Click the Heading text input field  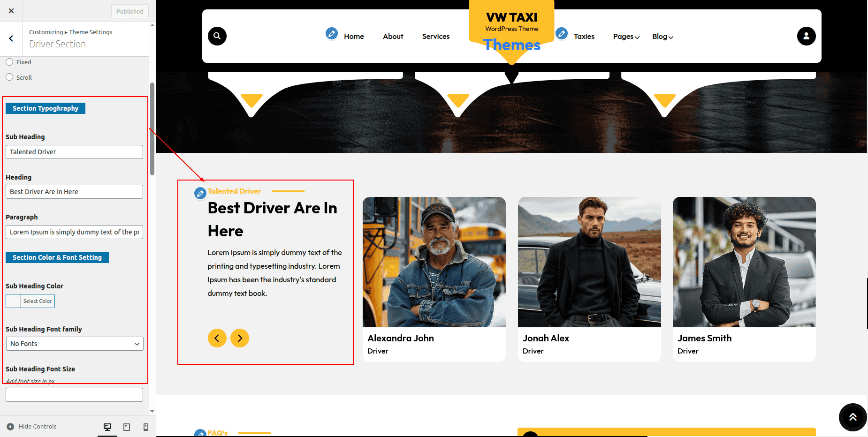click(x=75, y=192)
